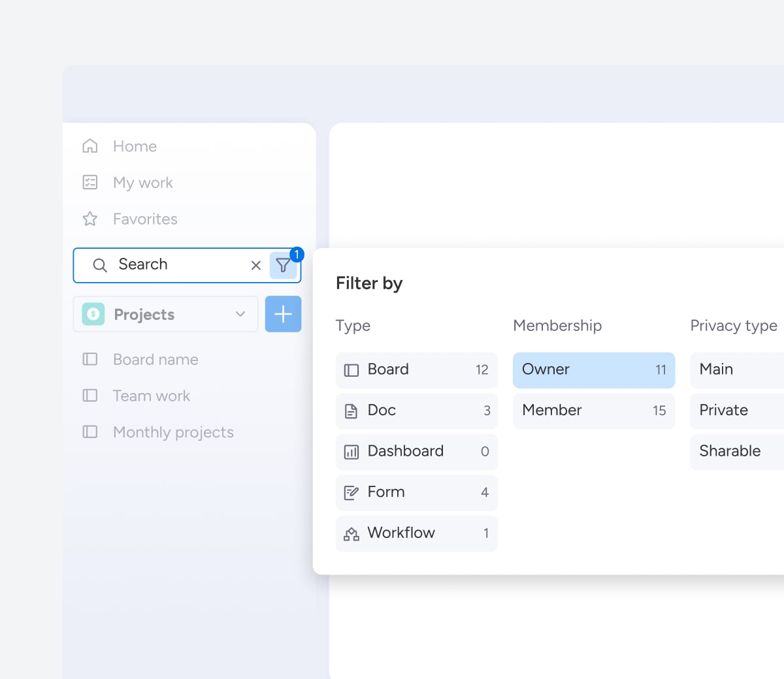Click the magnifier search icon
Viewport: 784px width, 679px height.
point(100,265)
